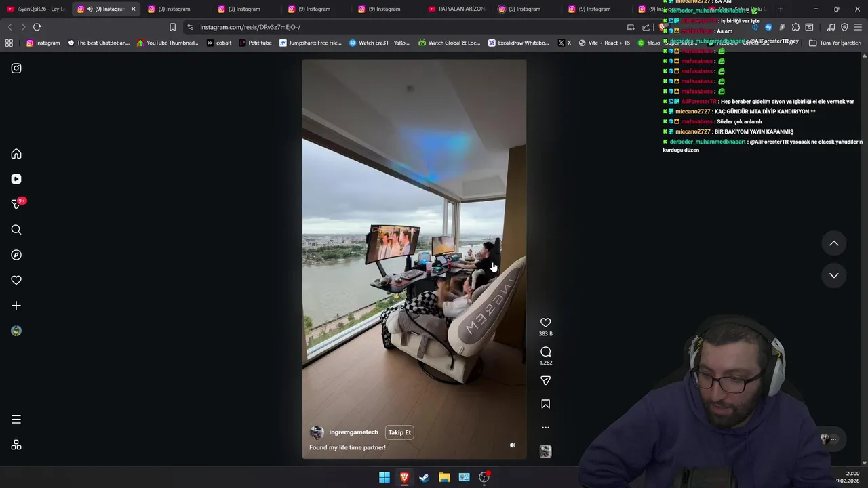868x488 pixels.
Task: Click the 'Found my life time partner!' caption
Action: pos(347,447)
